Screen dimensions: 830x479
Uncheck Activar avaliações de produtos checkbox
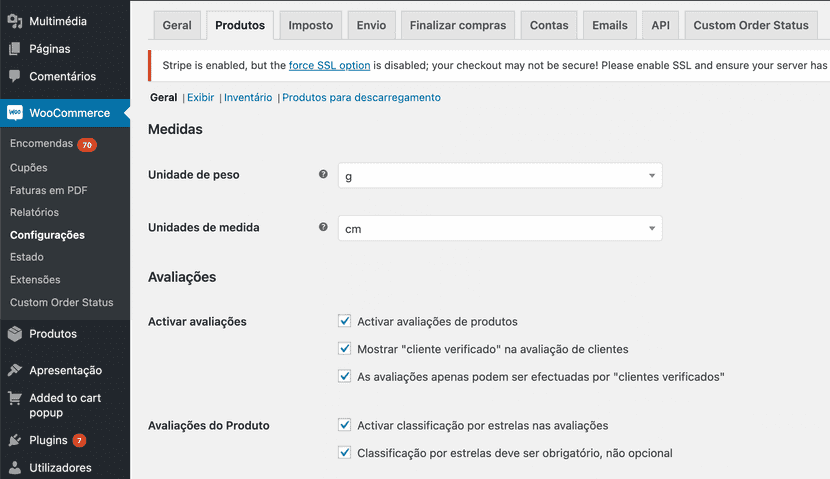(x=345, y=322)
